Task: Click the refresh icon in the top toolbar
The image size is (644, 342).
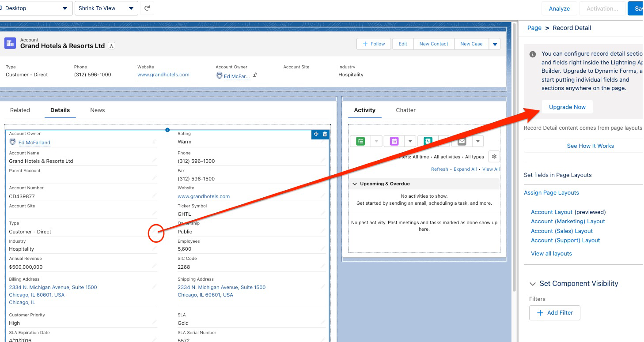Action: (x=147, y=8)
